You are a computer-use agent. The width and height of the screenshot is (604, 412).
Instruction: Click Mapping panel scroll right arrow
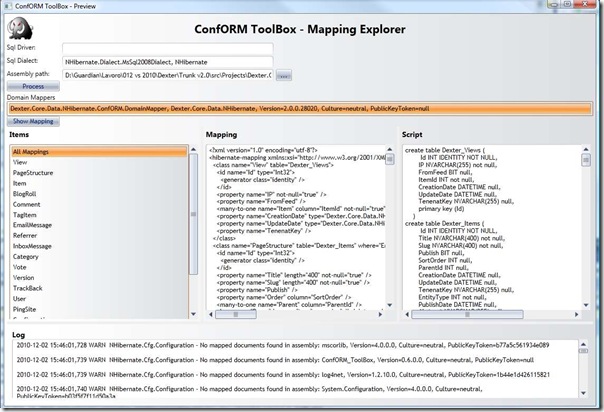click(380, 314)
